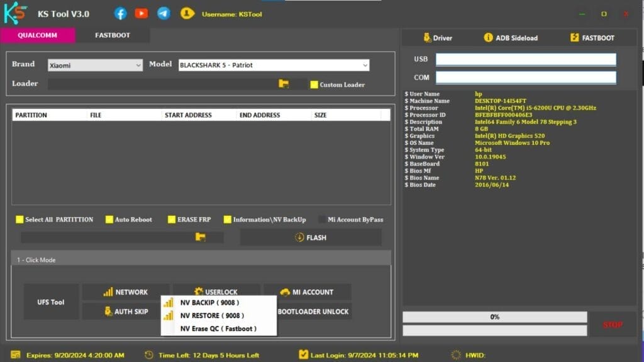Image resolution: width=644 pixels, height=362 pixels.
Task: Click the 1 - Click Mode header
Action: click(x=201, y=259)
